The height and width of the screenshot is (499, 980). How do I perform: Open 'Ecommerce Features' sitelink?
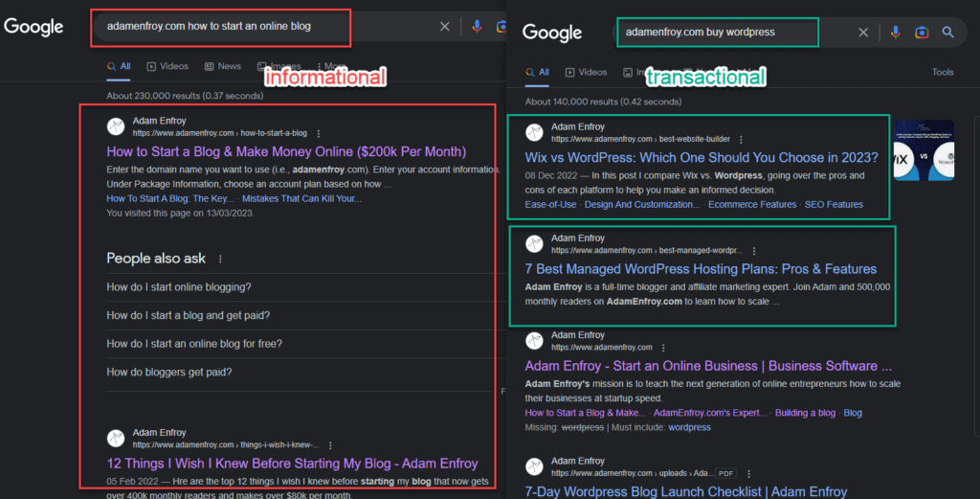point(752,205)
